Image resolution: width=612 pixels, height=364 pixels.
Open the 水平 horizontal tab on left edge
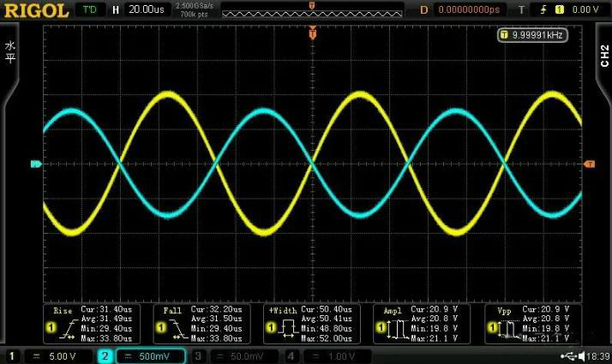pos(9,51)
